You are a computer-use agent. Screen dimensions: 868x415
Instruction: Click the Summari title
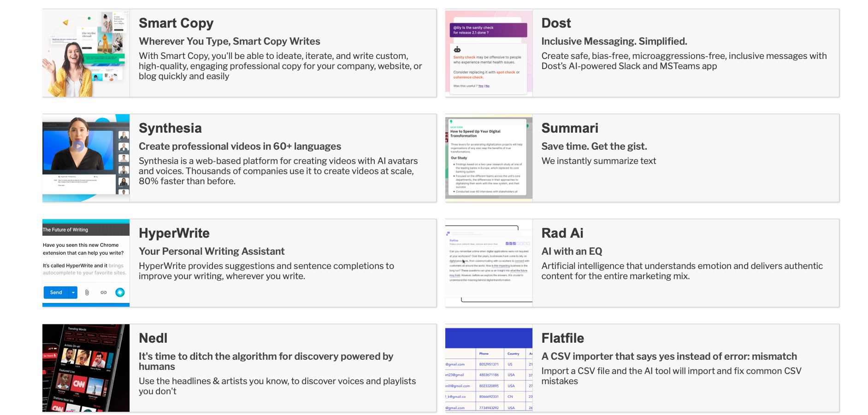(570, 128)
